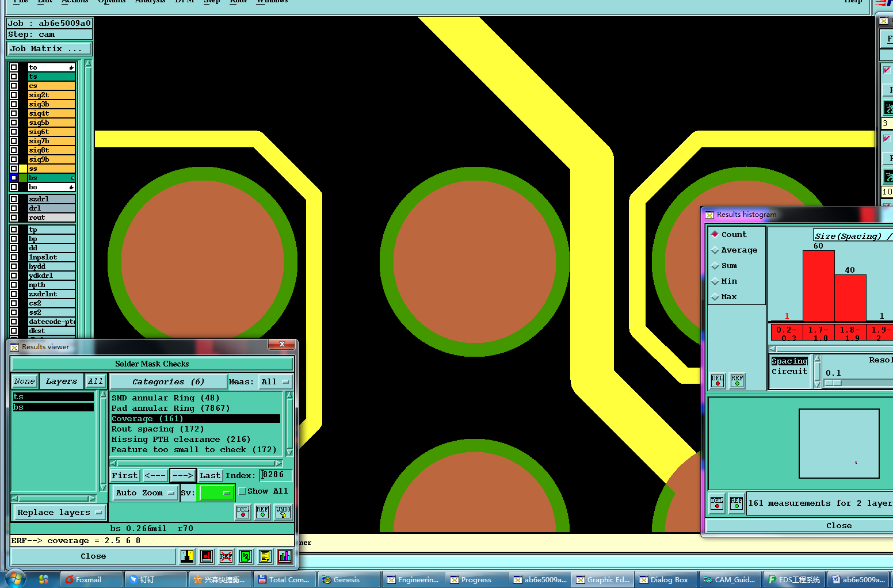
Task: Open Foxmail from the taskbar
Action: click(92, 579)
